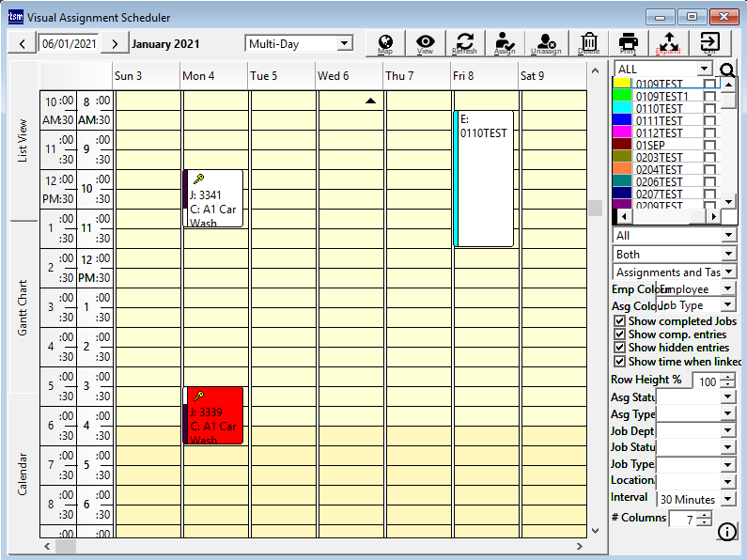
Task: Click the Print icon
Action: pyautogui.click(x=628, y=43)
